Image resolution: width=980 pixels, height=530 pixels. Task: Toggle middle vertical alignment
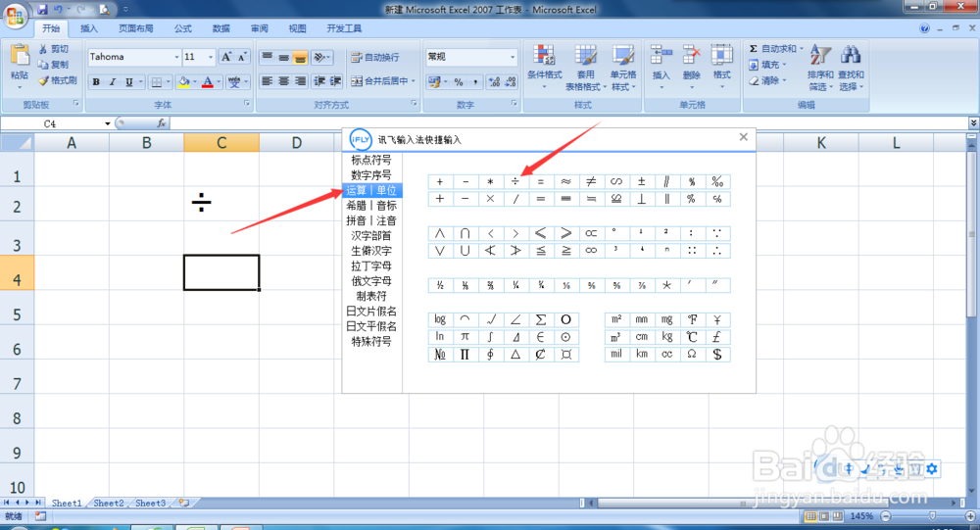tap(283, 58)
